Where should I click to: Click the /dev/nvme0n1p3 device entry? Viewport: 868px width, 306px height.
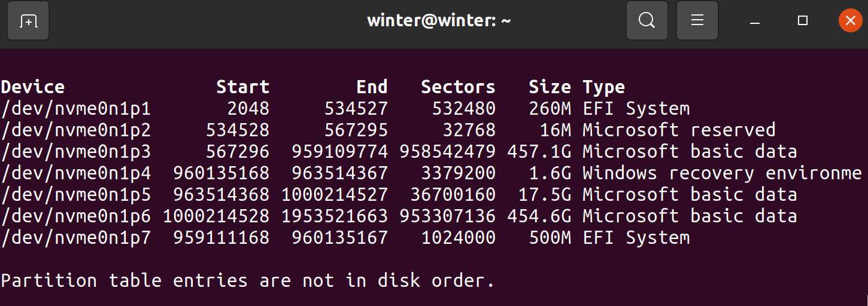[x=75, y=152]
